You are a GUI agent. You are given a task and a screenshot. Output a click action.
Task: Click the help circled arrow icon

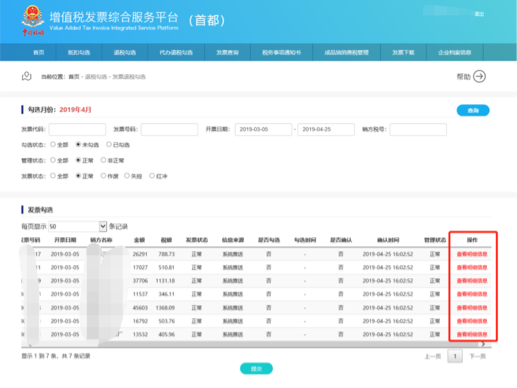(x=479, y=76)
